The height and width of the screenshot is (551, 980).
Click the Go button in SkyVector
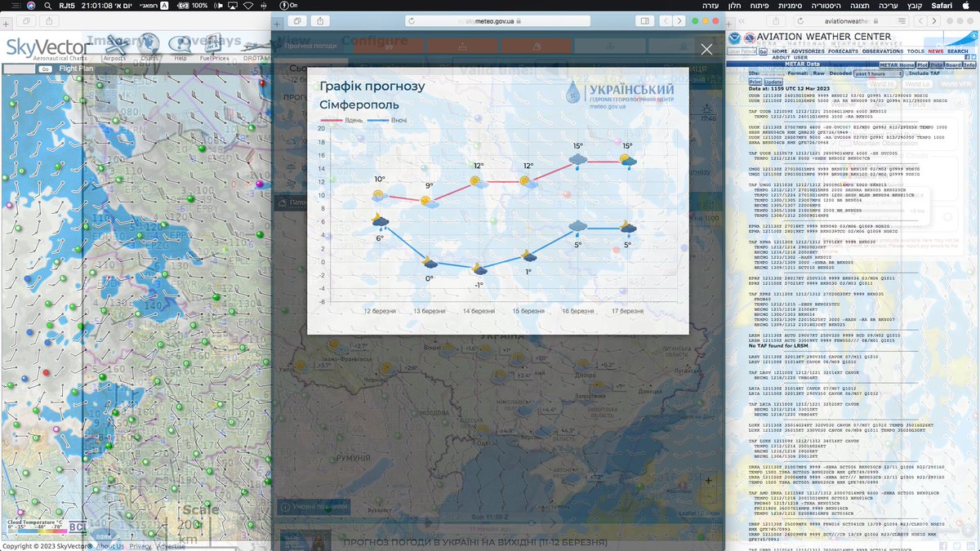46,69
